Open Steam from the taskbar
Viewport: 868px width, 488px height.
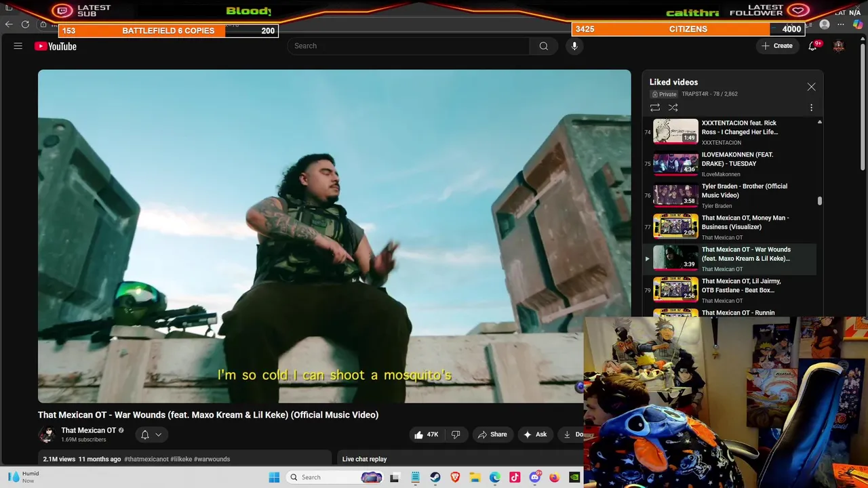pos(435,477)
